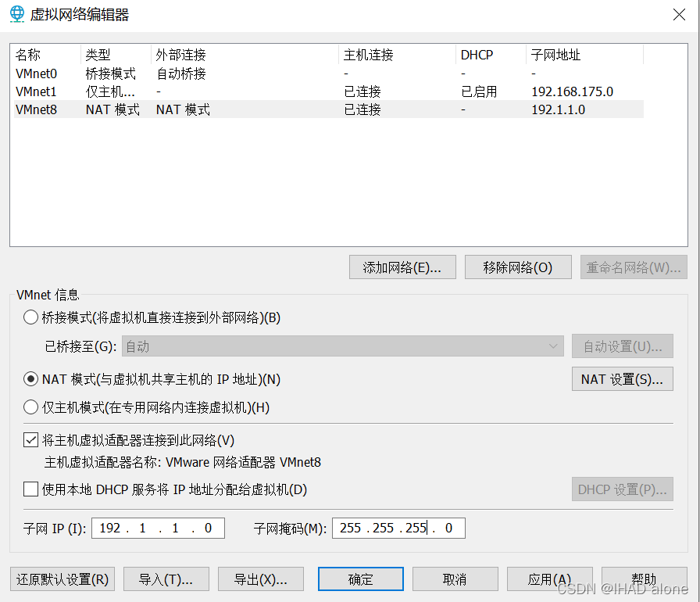Click the 外部连接 column header

click(x=245, y=55)
